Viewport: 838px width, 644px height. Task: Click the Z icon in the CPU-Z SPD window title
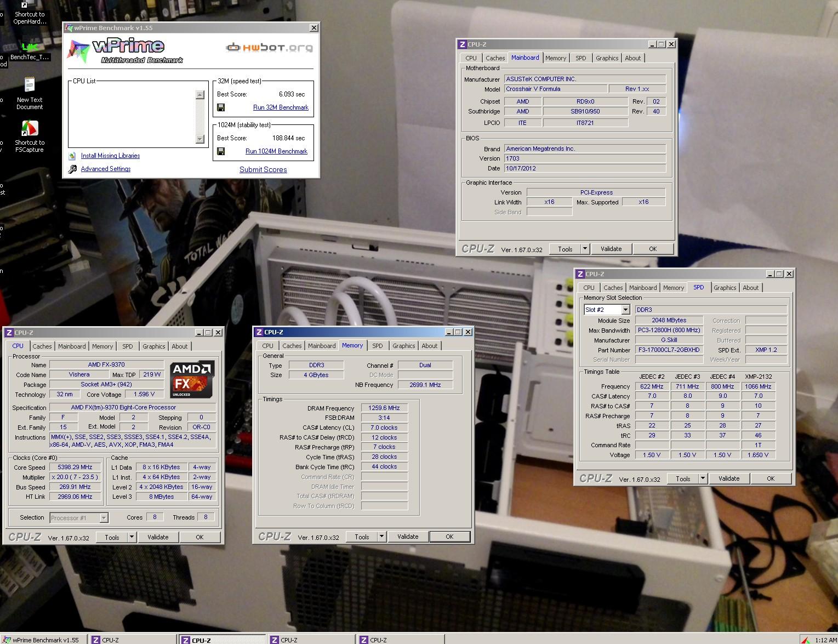pyautogui.click(x=580, y=274)
